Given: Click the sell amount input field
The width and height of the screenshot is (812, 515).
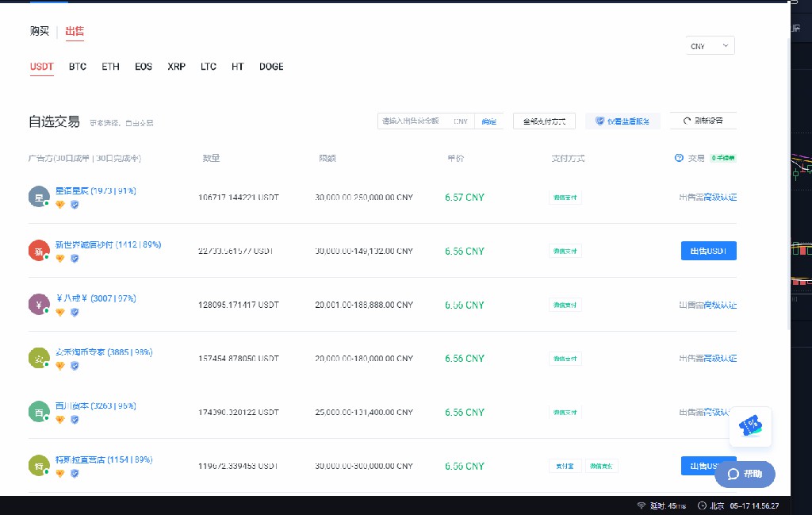Looking at the screenshot, I should coord(412,121).
